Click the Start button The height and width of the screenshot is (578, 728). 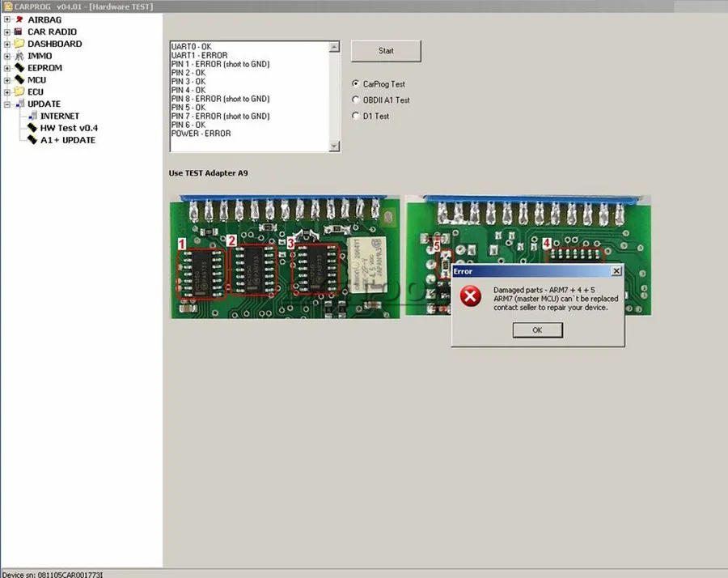tap(386, 51)
